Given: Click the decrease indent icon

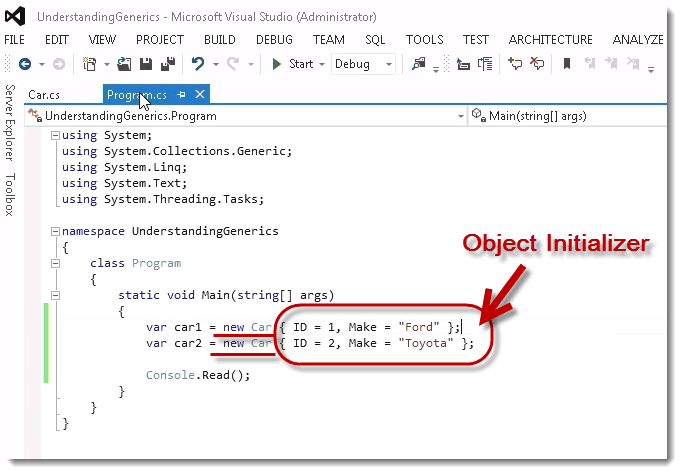Looking at the screenshot, I should (x=463, y=64).
